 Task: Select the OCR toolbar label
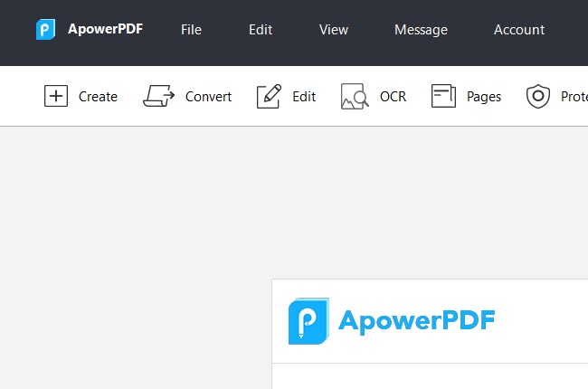coord(393,97)
